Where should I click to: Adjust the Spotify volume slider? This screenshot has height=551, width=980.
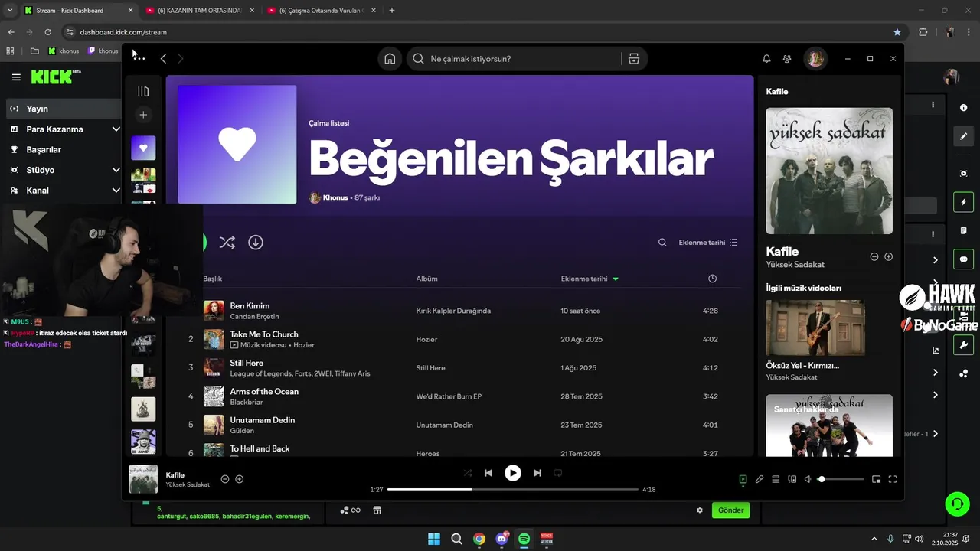point(841,479)
